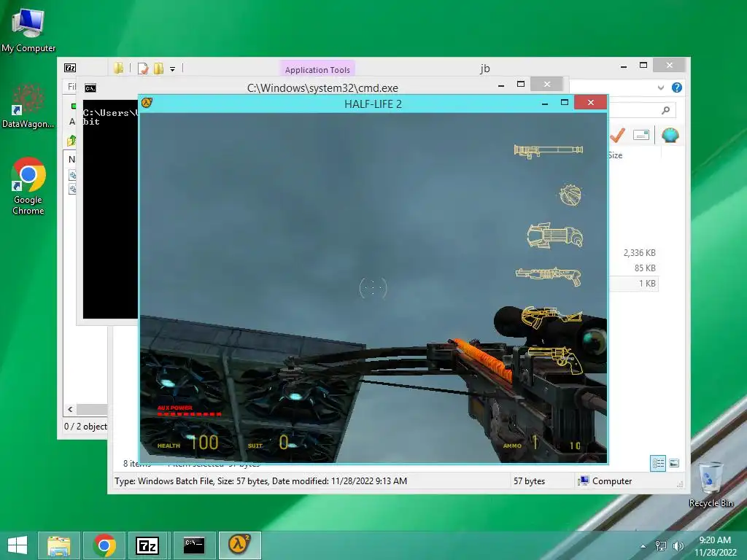Select the bugbait weapon icon
This screenshot has height=560, width=747.
570,195
